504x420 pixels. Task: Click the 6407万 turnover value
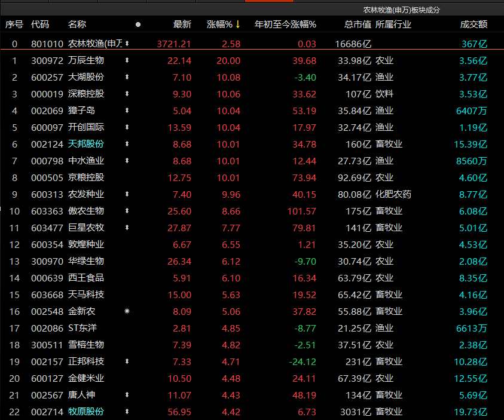pyautogui.click(x=472, y=111)
